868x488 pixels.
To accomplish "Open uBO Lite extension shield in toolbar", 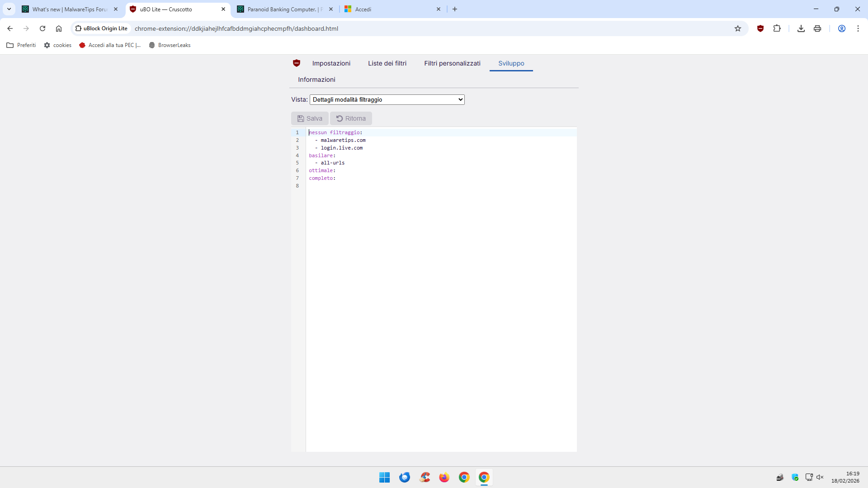I will [760, 28].
